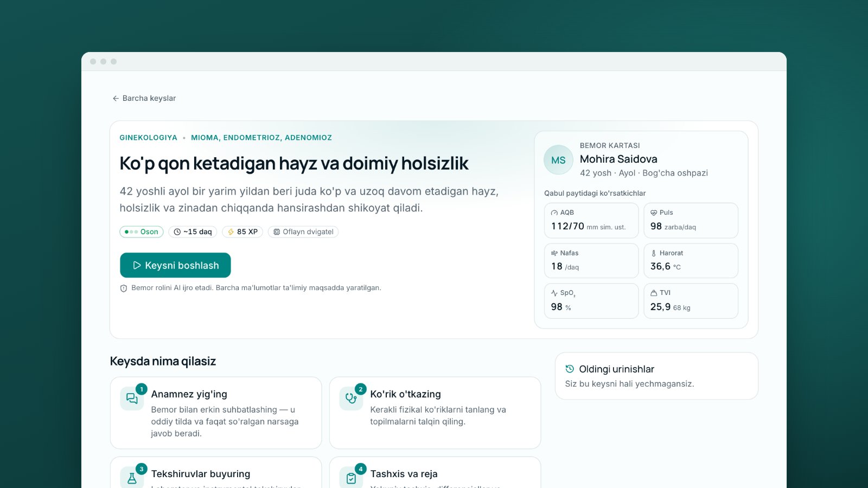Viewport: 868px width, 488px height.
Task: Click the clock icon in ~15 daq badge
Action: pyautogui.click(x=177, y=232)
